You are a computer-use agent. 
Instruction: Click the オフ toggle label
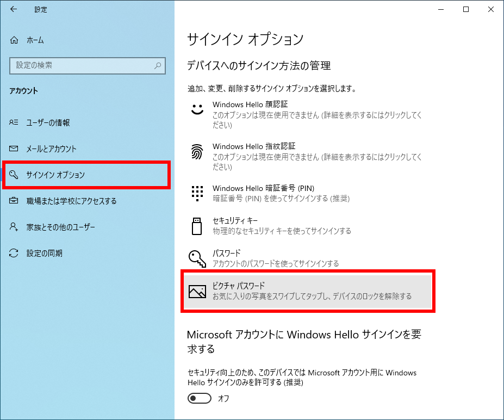coord(223,398)
